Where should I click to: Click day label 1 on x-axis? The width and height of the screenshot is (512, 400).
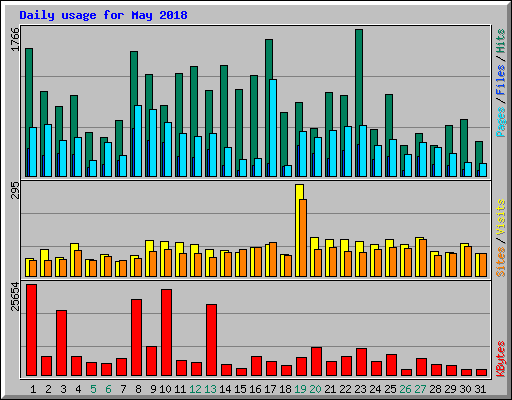33,389
